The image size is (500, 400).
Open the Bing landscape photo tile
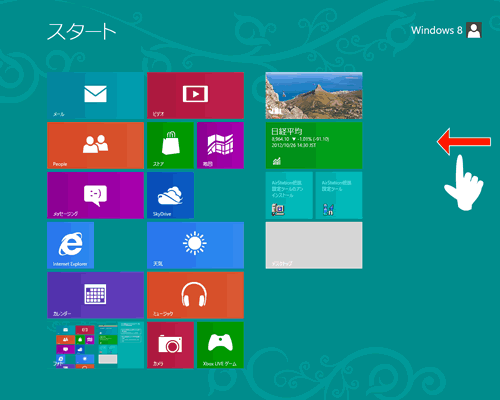(x=314, y=95)
